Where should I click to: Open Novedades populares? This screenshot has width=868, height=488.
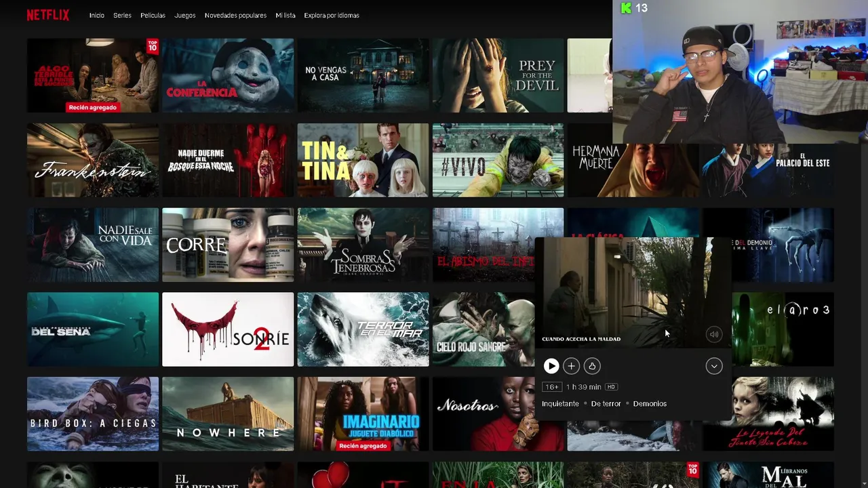pos(235,16)
